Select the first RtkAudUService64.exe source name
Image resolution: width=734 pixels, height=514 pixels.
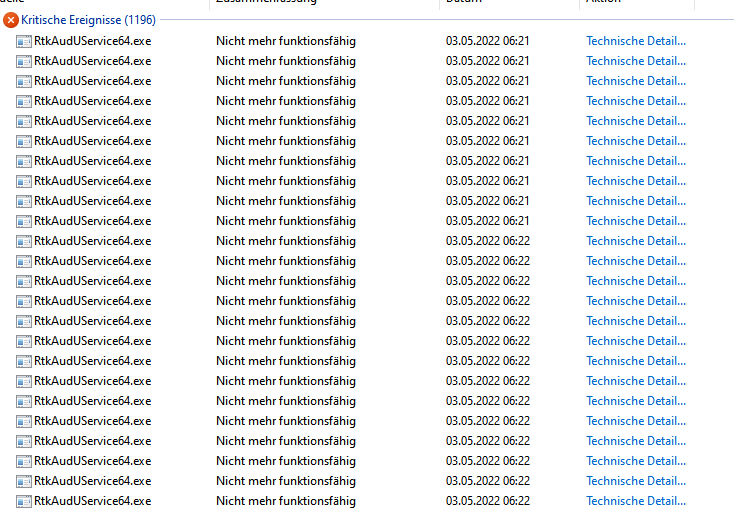[x=93, y=41]
